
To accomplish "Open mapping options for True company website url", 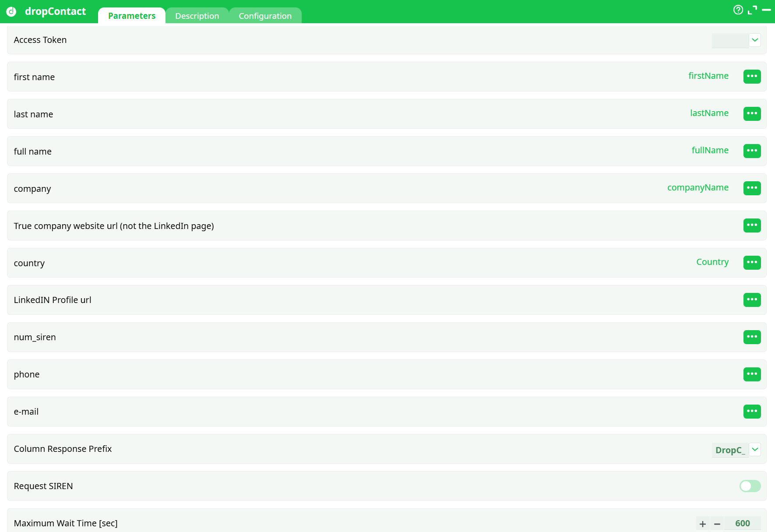I will (x=752, y=225).
